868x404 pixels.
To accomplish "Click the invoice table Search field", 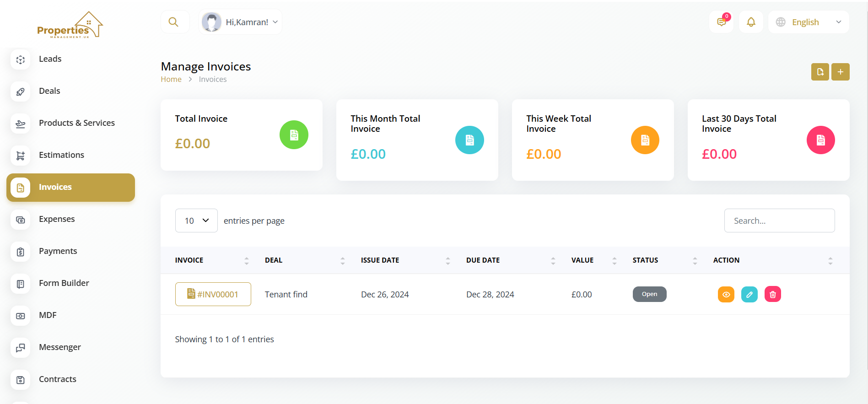I will [779, 221].
